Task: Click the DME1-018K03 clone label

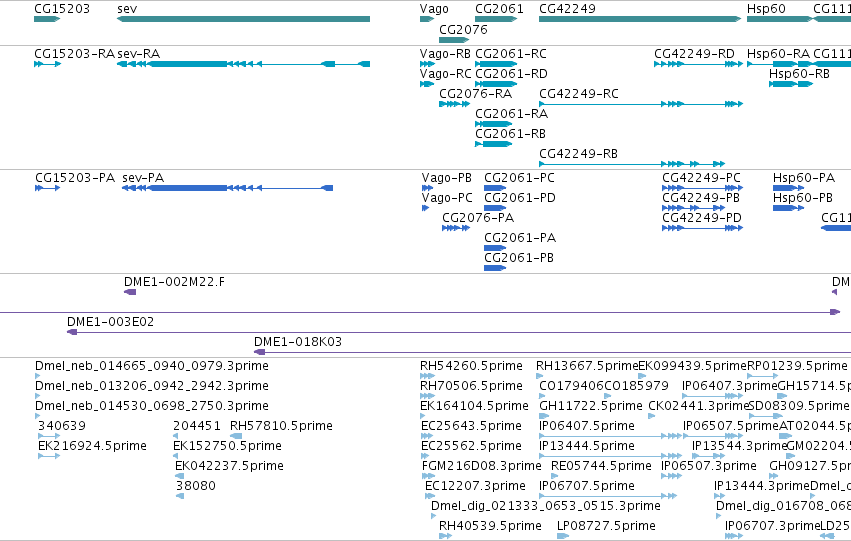Action: click(298, 342)
